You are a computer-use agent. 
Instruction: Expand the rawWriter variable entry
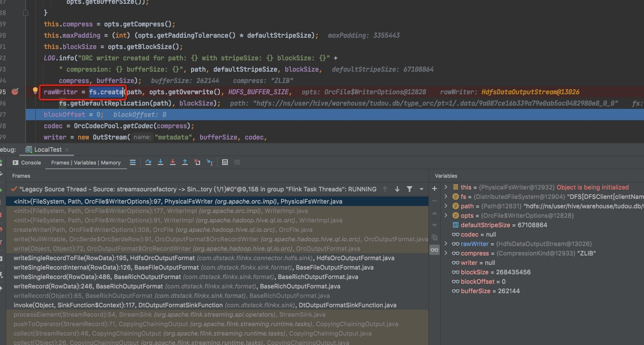tap(445, 244)
